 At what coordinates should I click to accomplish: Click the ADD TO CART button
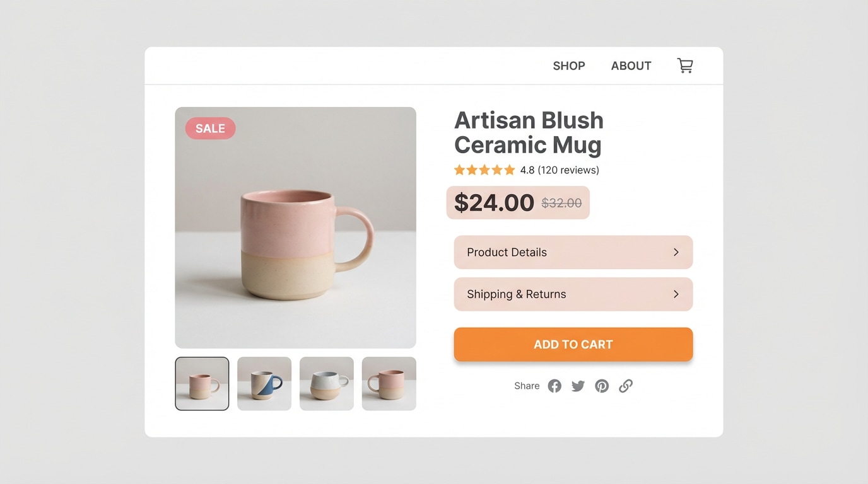point(573,344)
